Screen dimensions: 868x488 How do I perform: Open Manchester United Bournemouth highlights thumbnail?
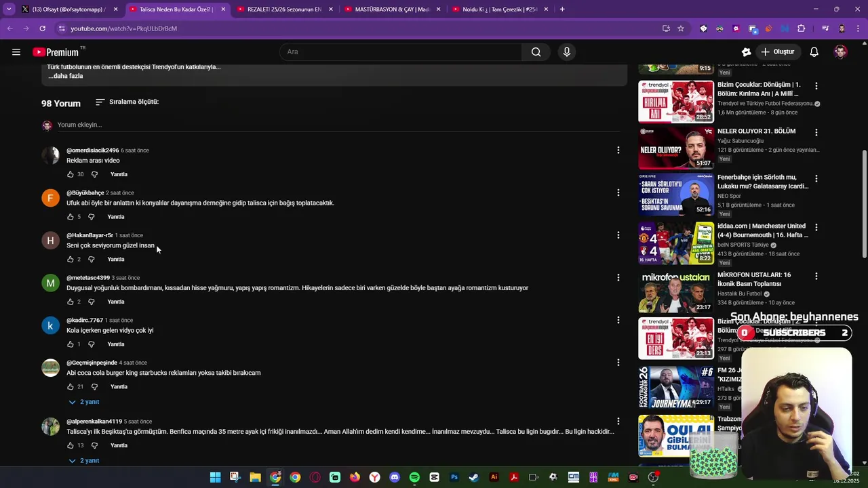(676, 243)
